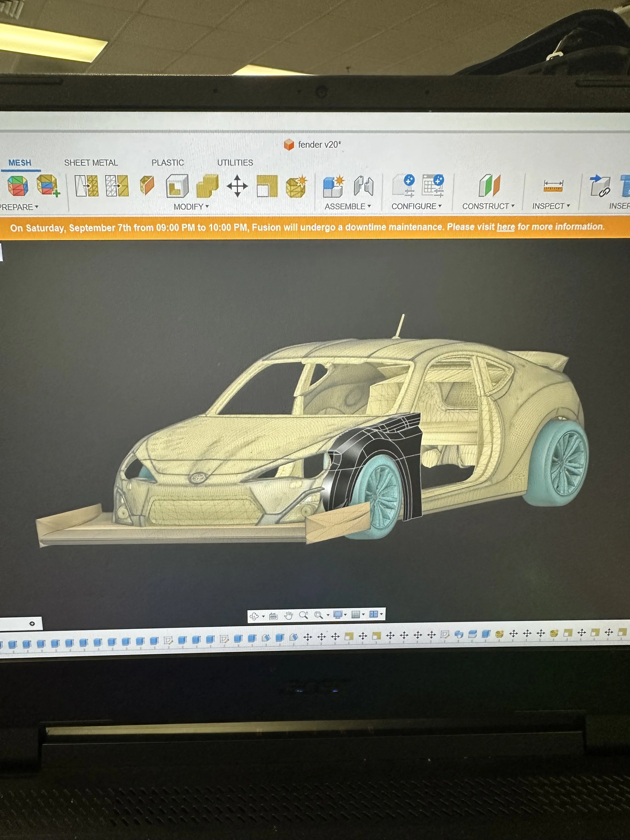Screen dimensions: 630x840
Task: Click the Look At icon in navigation bar
Action: pos(273,615)
